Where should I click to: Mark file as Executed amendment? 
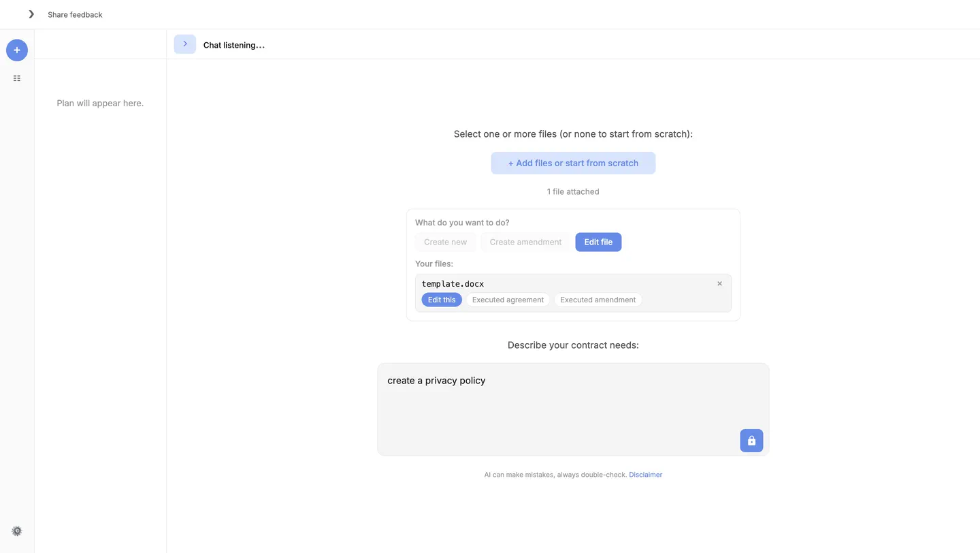click(x=598, y=300)
